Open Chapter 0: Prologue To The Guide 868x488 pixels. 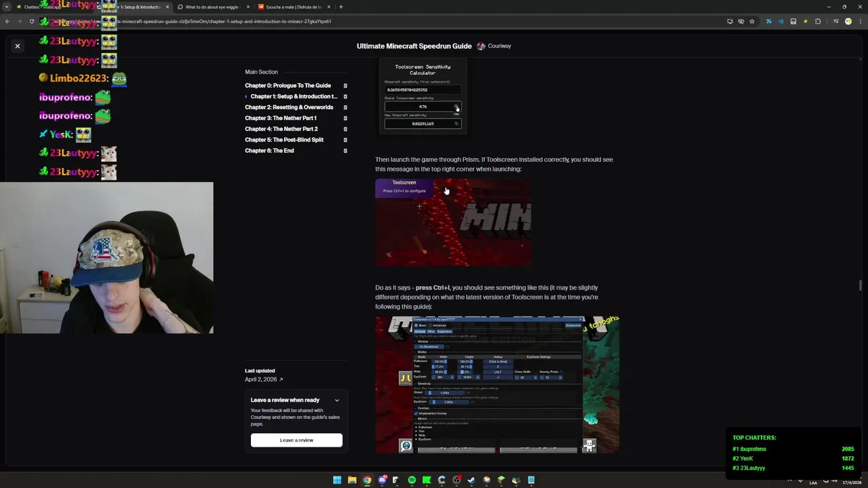[288, 85]
